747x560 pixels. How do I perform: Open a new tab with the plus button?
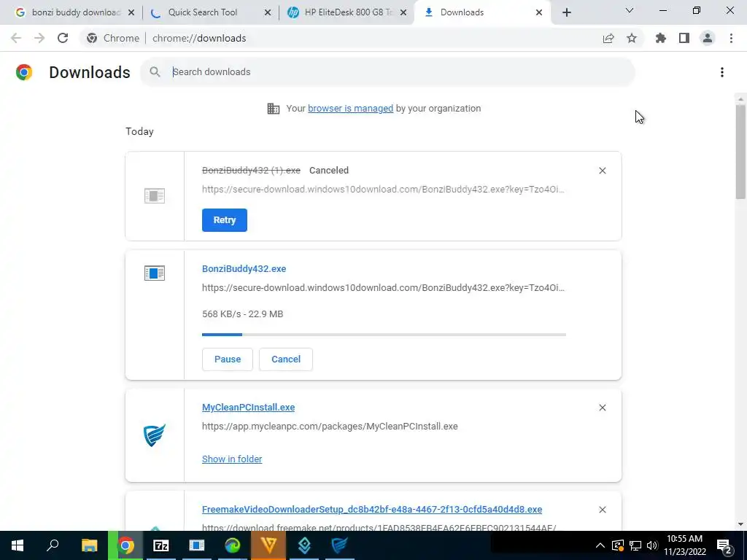point(566,12)
